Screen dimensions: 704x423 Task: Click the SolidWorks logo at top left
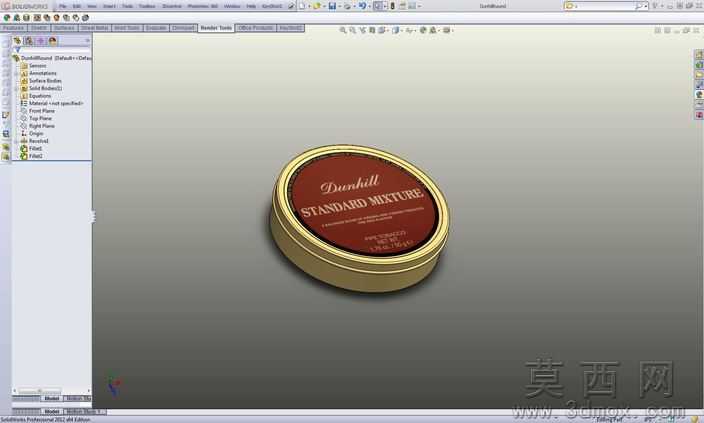(x=25, y=6)
